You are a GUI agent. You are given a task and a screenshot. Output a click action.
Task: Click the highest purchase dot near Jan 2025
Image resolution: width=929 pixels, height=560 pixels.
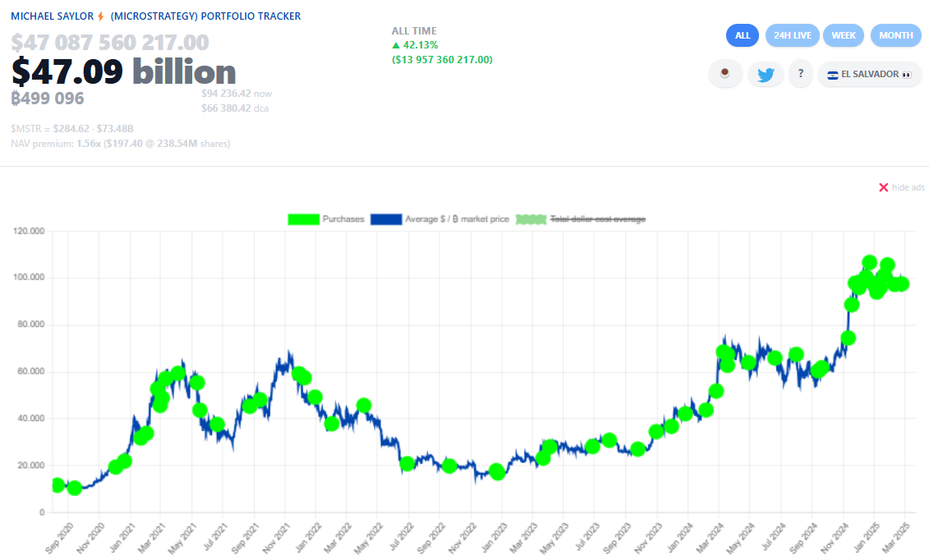coord(869,262)
